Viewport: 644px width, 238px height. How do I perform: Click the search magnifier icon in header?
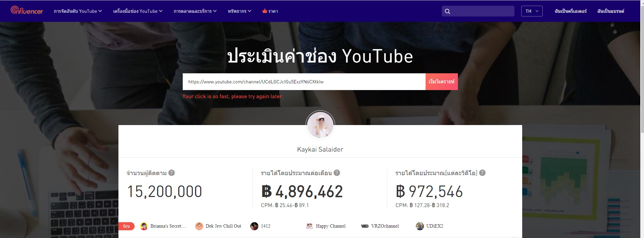tap(448, 11)
